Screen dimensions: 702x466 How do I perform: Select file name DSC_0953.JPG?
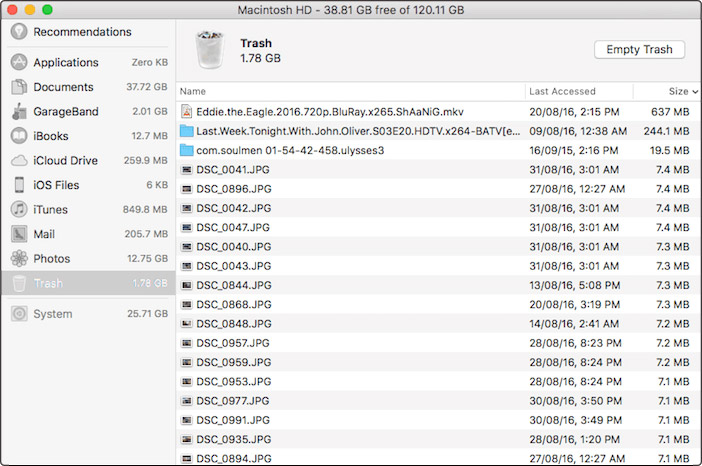pyautogui.click(x=234, y=381)
